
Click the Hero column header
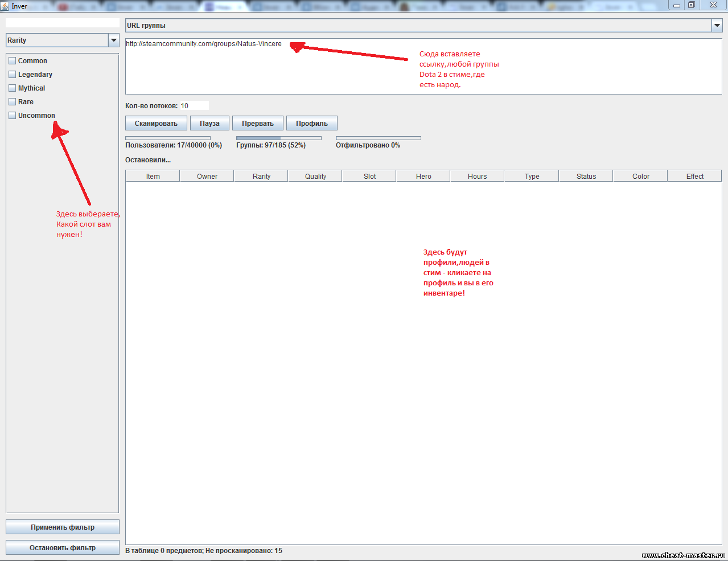[x=423, y=177]
